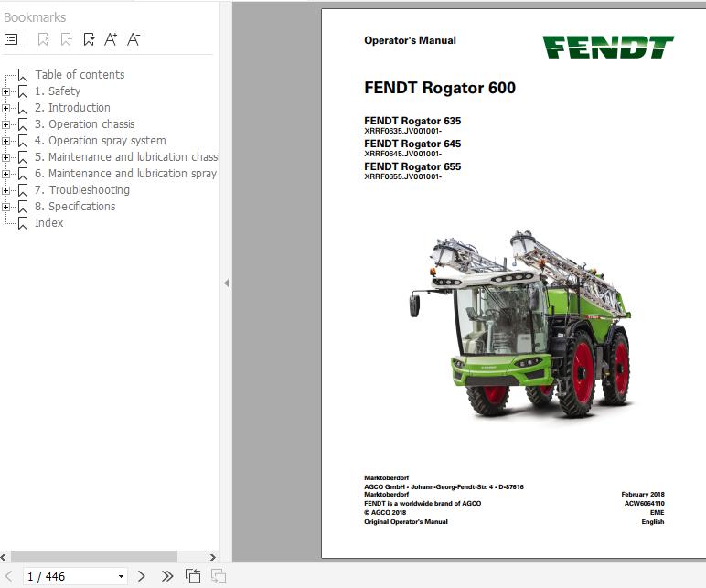Click the Rogator sprayer image on the cover
706x588 pixels.
(x=520, y=324)
